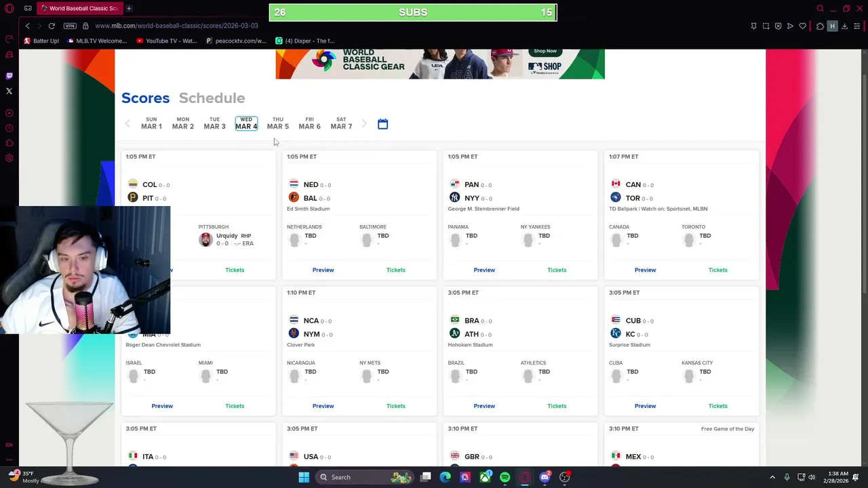Open the Twitch icon in the Opera sidebar
868x488 pixels.
[x=9, y=76]
